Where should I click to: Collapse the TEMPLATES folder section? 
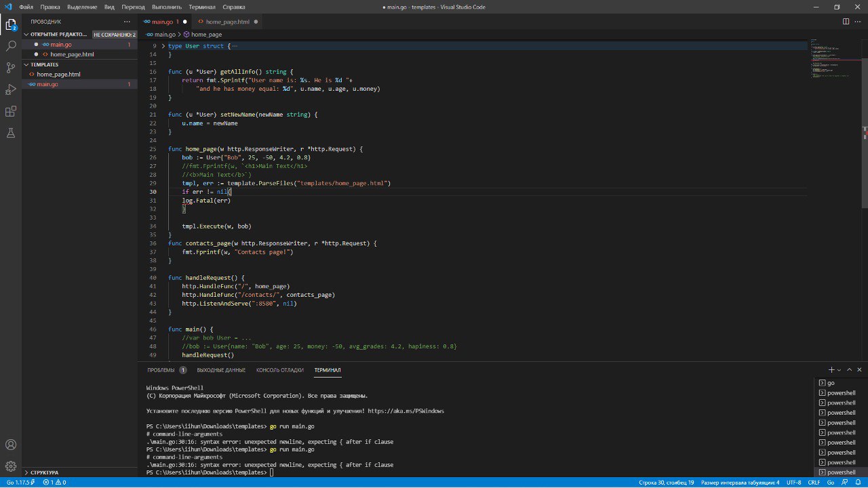click(x=44, y=64)
